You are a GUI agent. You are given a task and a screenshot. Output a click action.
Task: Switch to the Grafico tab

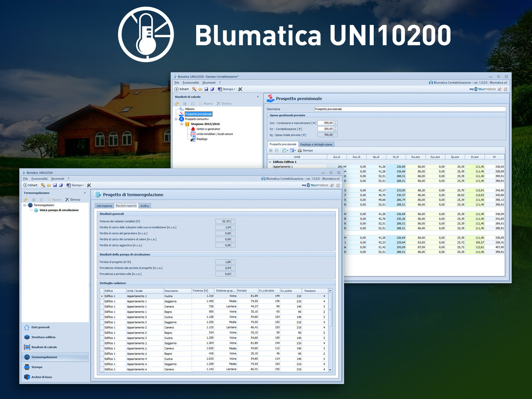tap(145, 206)
